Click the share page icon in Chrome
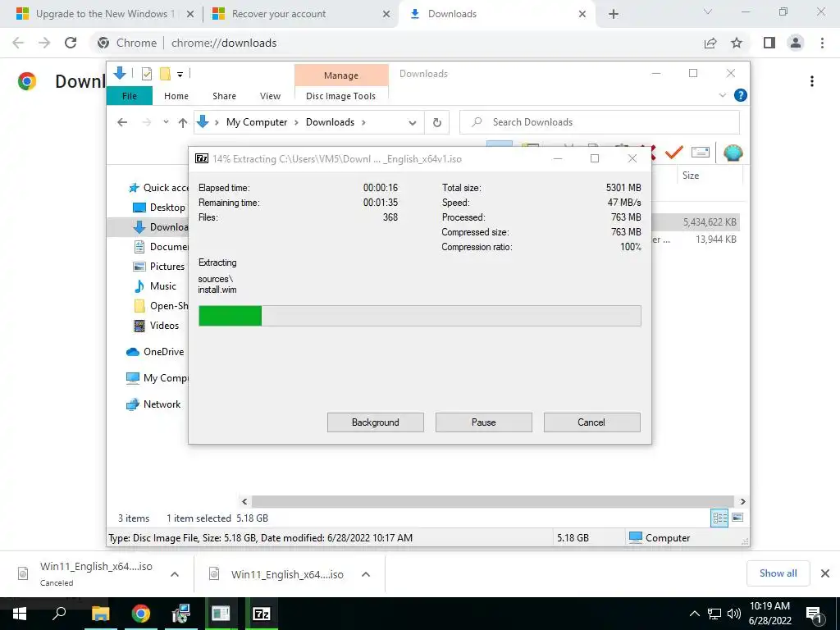Screen dimensions: 840x630 710,43
